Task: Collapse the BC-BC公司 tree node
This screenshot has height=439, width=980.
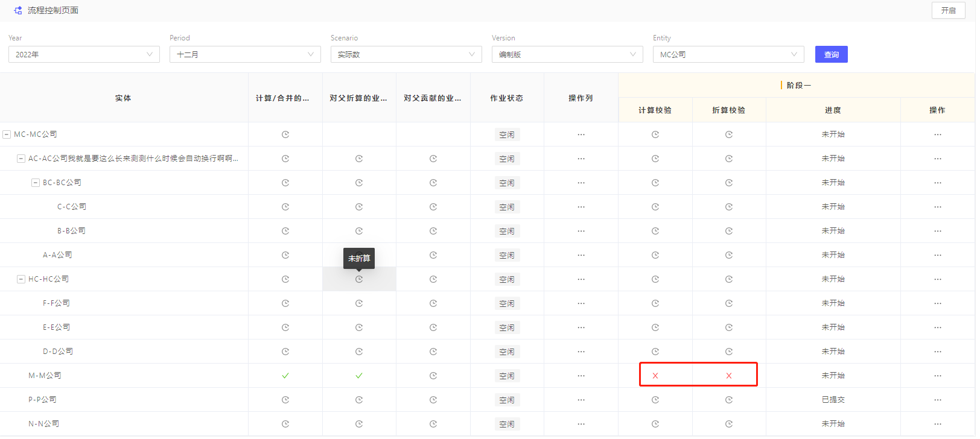Action: tap(36, 183)
